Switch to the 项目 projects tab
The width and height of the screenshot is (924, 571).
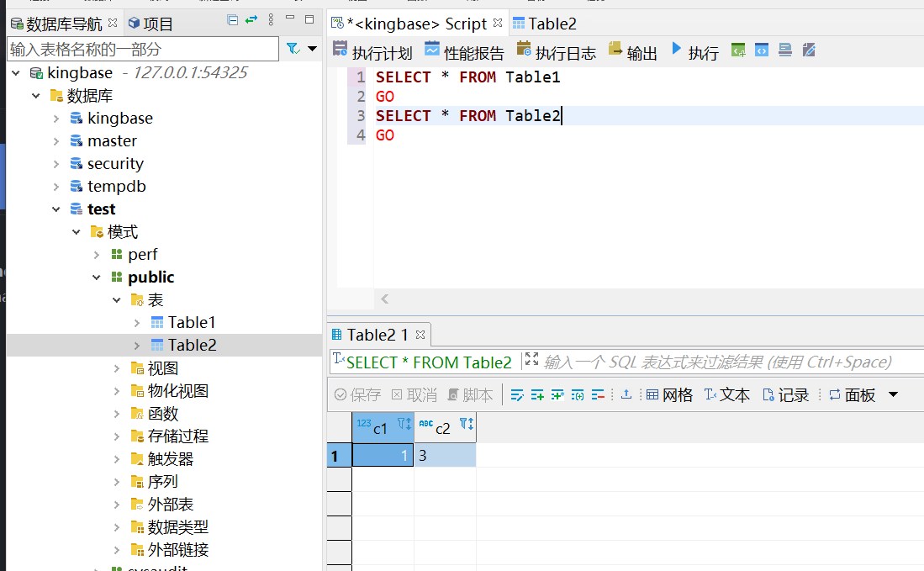(x=150, y=24)
